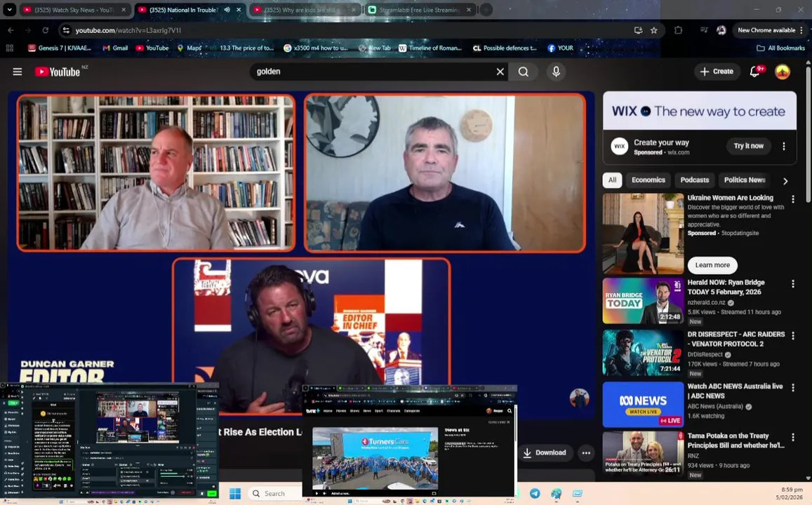812x505 pixels.
Task: Click the YouTube search magnifier button
Action: (523, 72)
